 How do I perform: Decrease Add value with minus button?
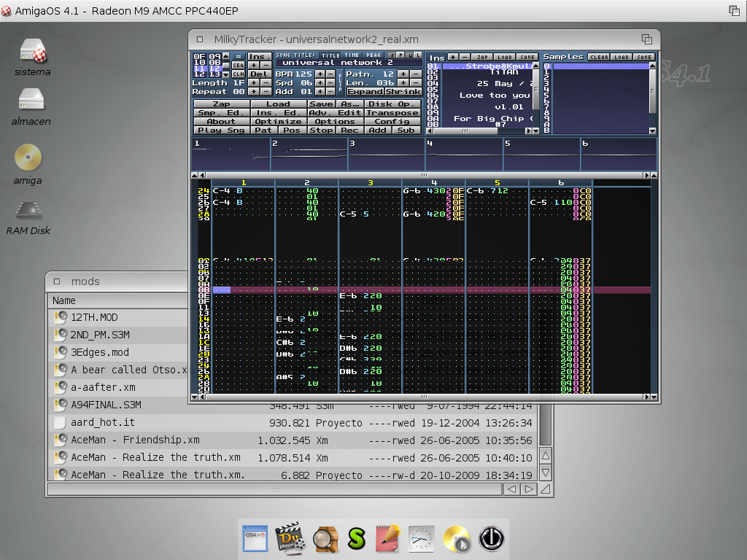tap(331, 91)
